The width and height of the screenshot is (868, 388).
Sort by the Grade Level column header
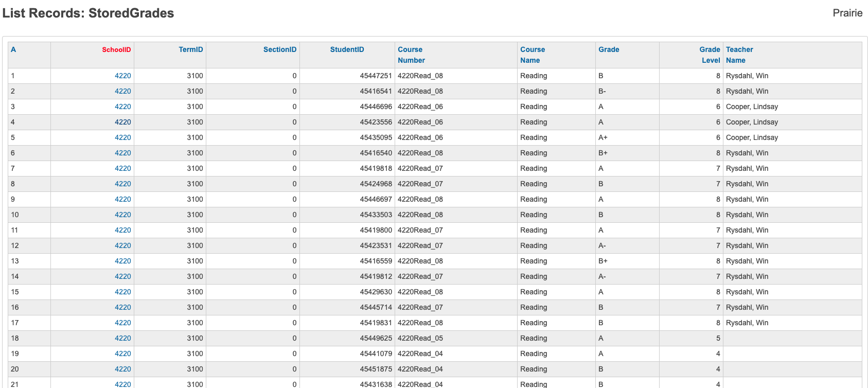pyautogui.click(x=710, y=55)
